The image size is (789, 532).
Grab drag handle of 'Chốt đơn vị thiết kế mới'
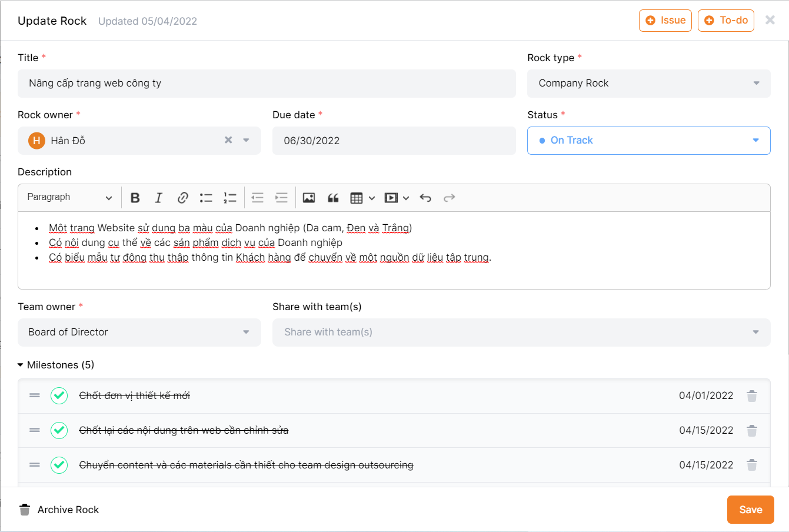(x=35, y=395)
